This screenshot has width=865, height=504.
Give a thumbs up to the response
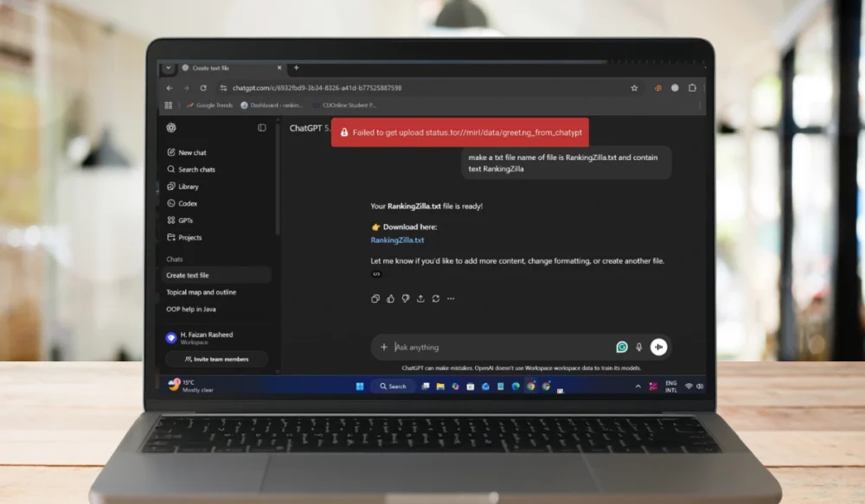click(x=390, y=298)
